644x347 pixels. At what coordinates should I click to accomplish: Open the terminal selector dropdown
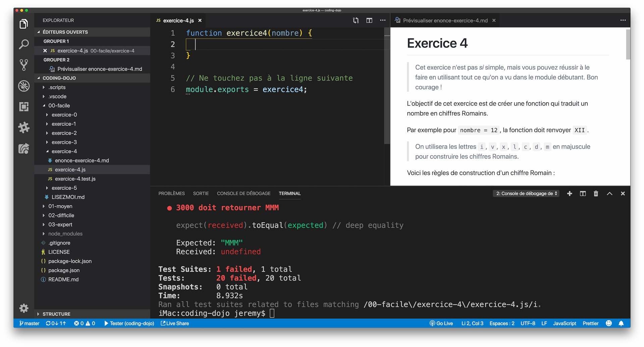pyautogui.click(x=526, y=193)
